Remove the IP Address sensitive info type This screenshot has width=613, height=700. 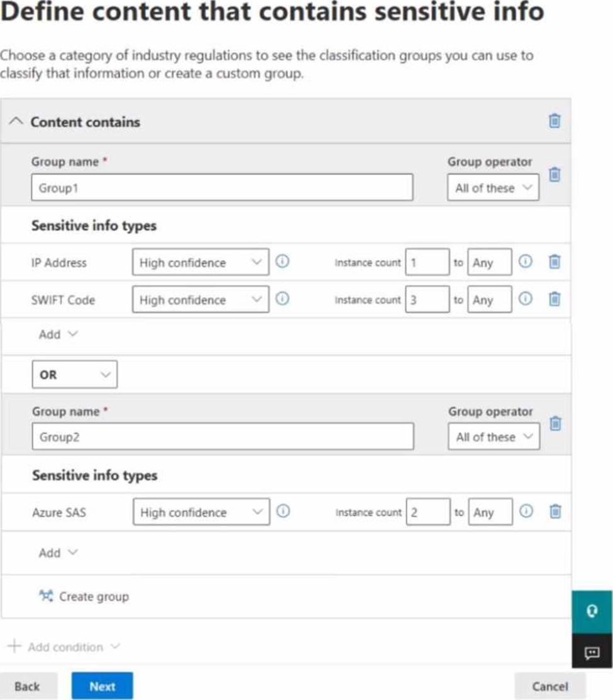(x=555, y=261)
